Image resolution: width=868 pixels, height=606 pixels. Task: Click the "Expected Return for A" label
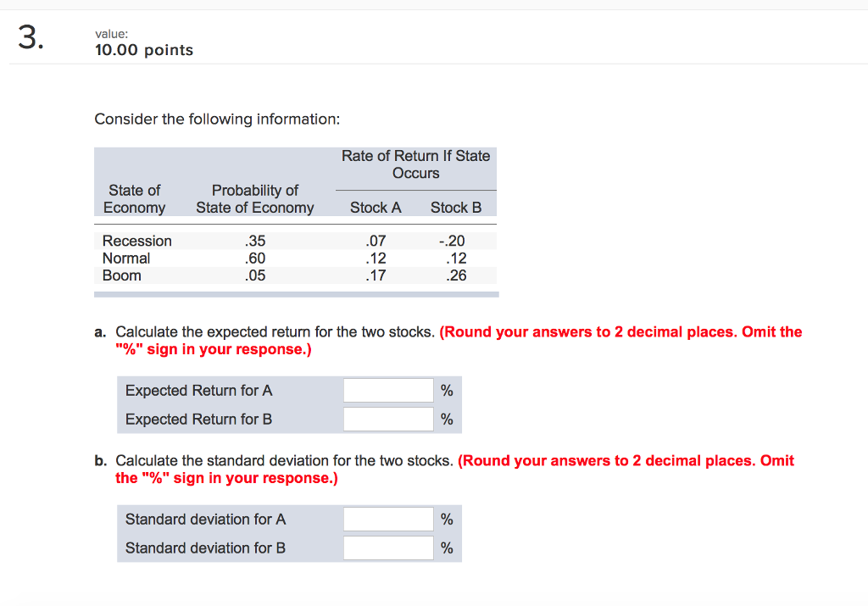[x=198, y=391]
